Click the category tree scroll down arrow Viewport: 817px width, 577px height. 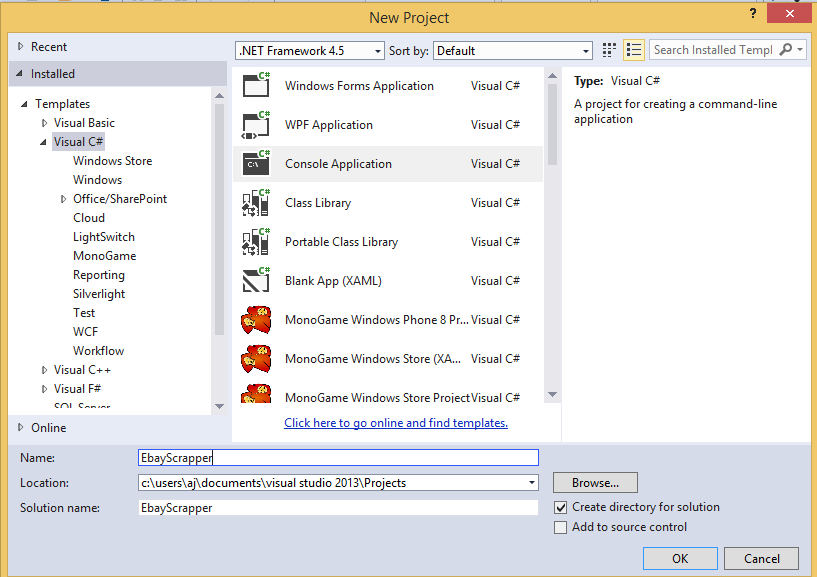click(x=219, y=406)
